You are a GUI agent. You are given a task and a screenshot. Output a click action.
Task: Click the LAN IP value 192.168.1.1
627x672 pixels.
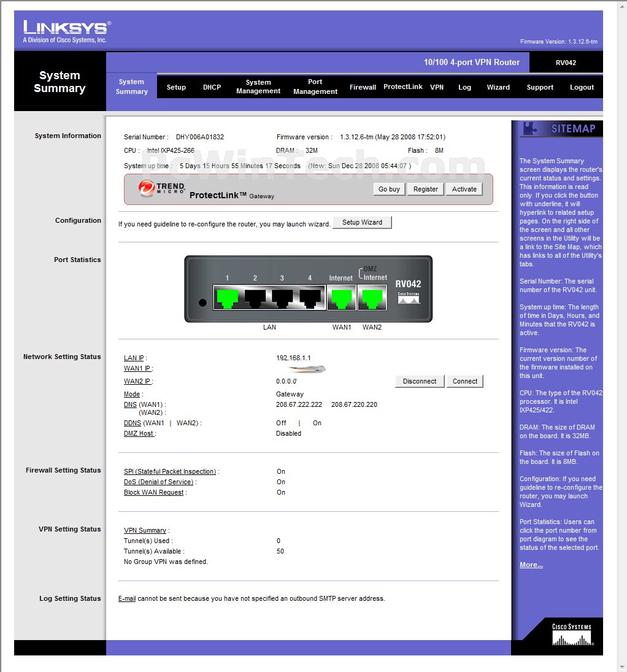click(x=294, y=358)
